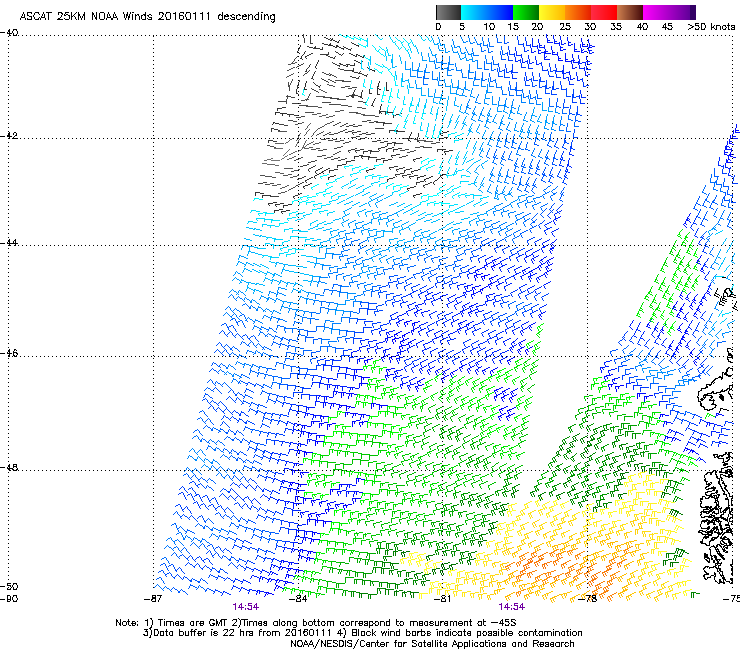Click the '35' legend scale label

pyautogui.click(x=616, y=27)
